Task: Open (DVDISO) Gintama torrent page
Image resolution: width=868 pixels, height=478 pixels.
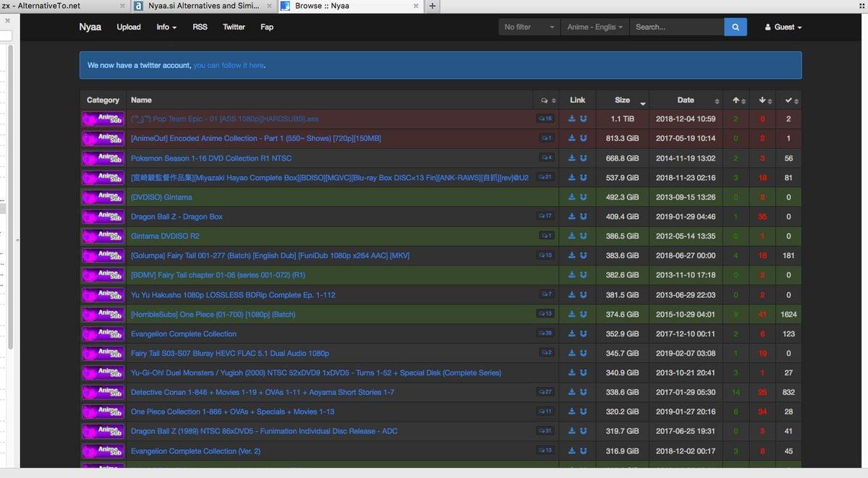Action: pos(161,197)
